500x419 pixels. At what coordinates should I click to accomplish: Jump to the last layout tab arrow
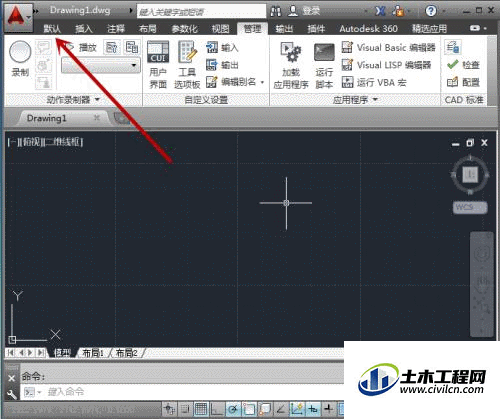[41, 353]
